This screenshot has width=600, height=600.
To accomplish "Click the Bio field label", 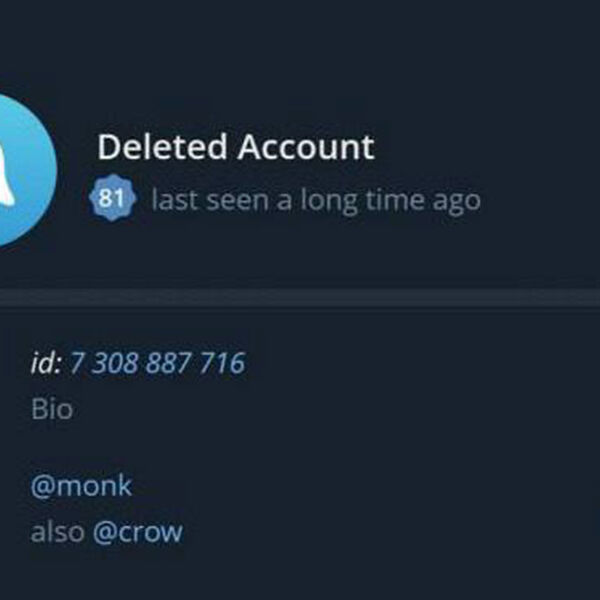I will tap(52, 409).
